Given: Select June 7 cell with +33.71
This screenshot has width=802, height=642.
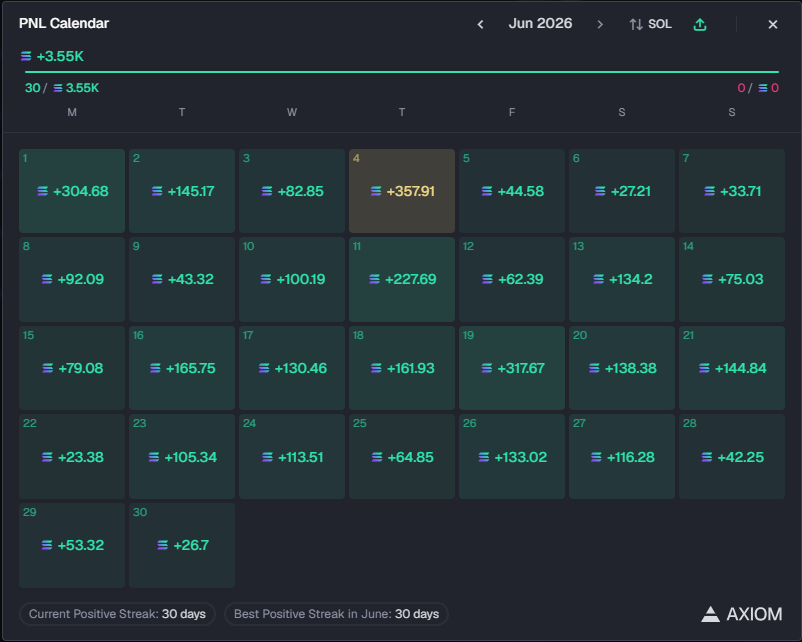Looking at the screenshot, I should pyautogui.click(x=732, y=191).
